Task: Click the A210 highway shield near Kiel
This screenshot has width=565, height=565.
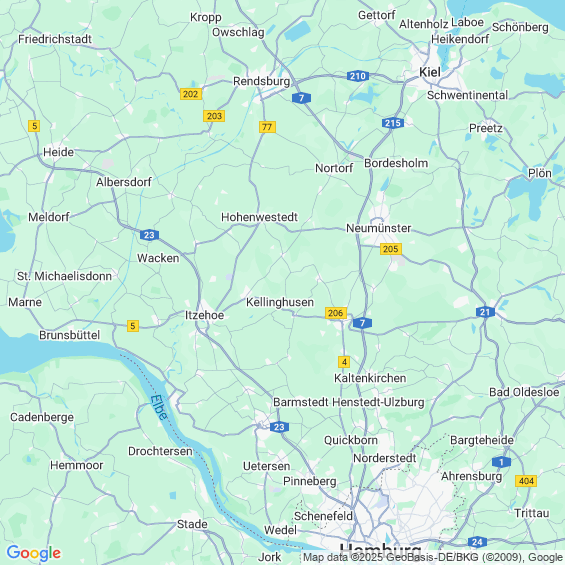Action: pos(357,76)
